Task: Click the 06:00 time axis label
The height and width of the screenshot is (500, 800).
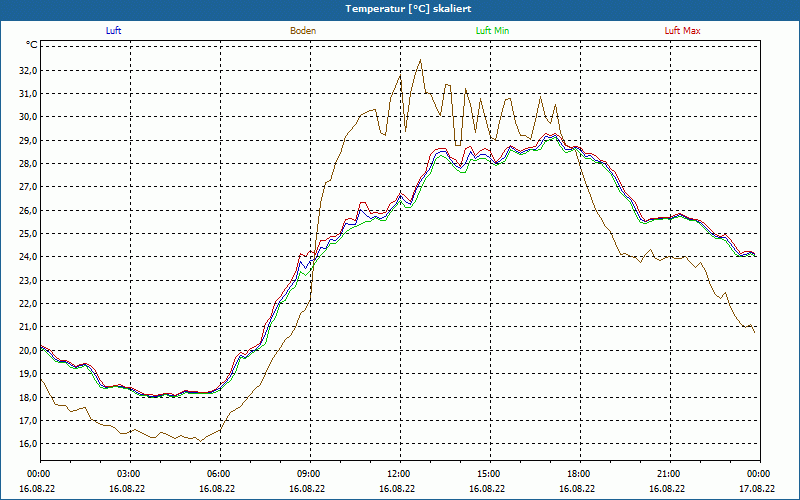Action: pos(220,474)
